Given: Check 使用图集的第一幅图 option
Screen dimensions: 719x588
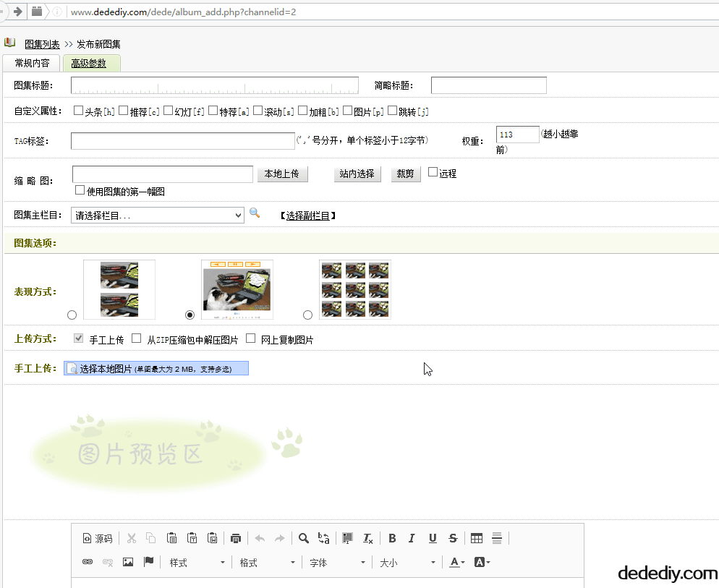Looking at the screenshot, I should point(80,190).
